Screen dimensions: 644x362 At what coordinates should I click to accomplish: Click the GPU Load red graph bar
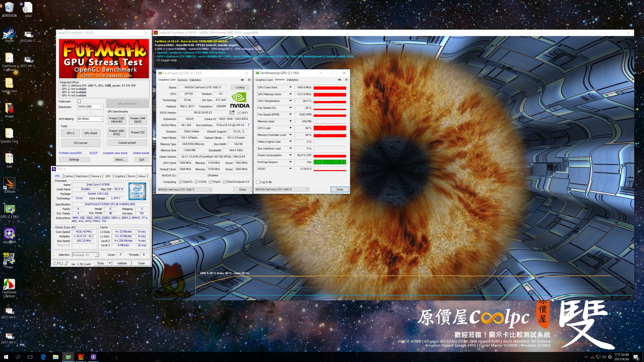coord(330,128)
